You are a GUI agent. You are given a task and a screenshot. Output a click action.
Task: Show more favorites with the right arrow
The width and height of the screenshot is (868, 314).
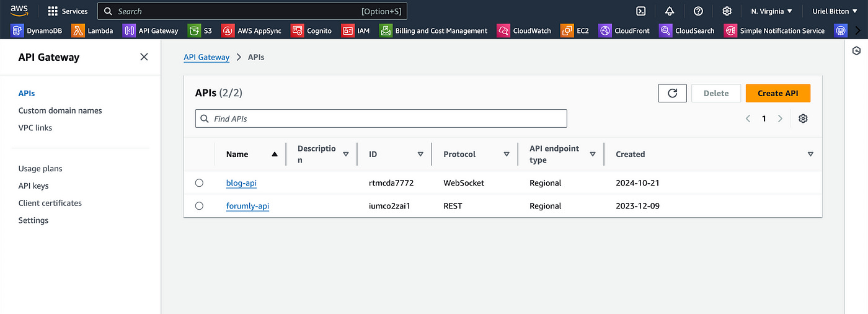(858, 30)
